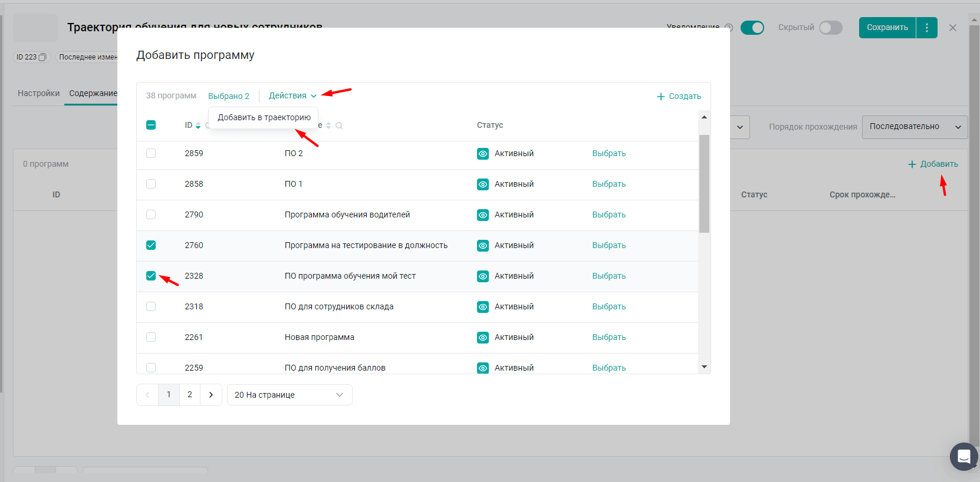This screenshot has height=482, width=980.
Task: Uncheck the checkbox for program 2760
Action: pos(151,245)
